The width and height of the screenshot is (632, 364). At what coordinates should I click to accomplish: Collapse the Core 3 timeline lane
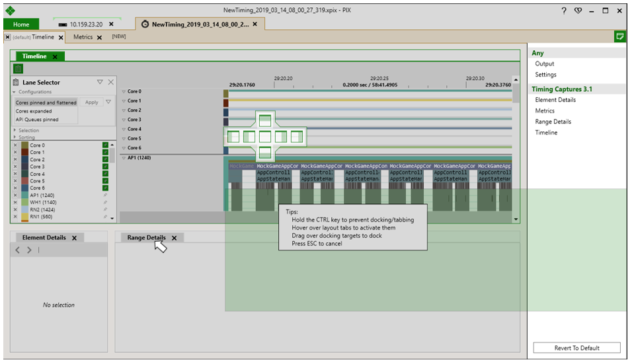coord(124,120)
